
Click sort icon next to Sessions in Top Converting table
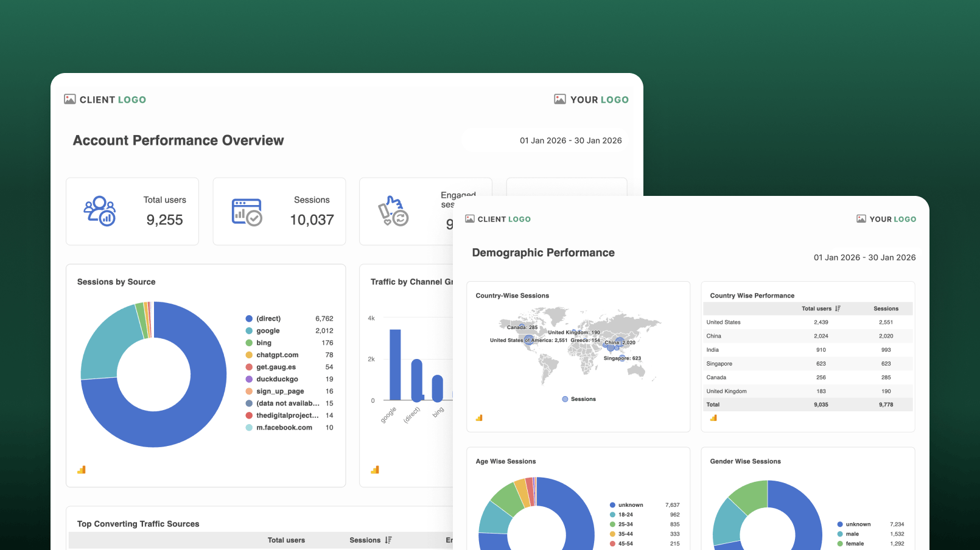pyautogui.click(x=388, y=540)
